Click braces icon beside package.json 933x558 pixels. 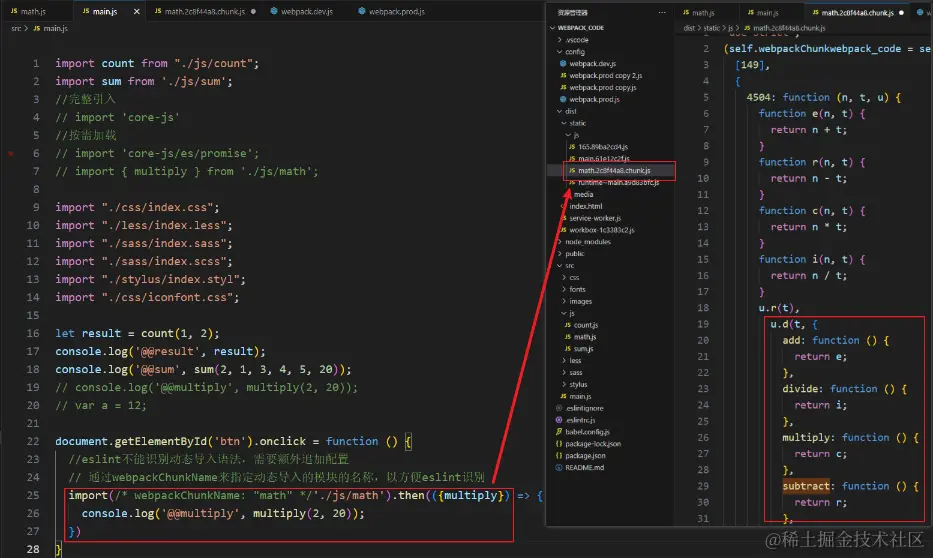point(559,456)
